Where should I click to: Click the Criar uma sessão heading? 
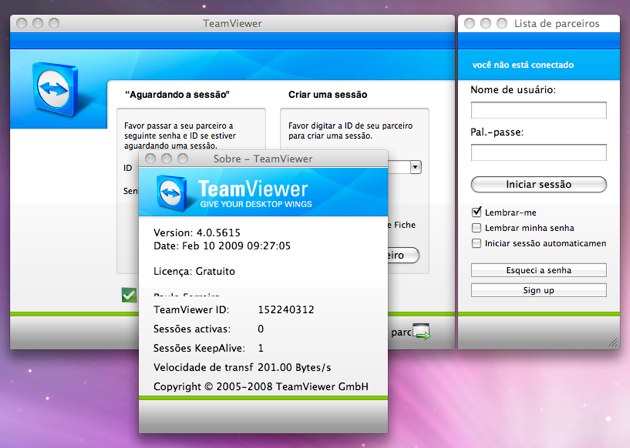coord(327,95)
